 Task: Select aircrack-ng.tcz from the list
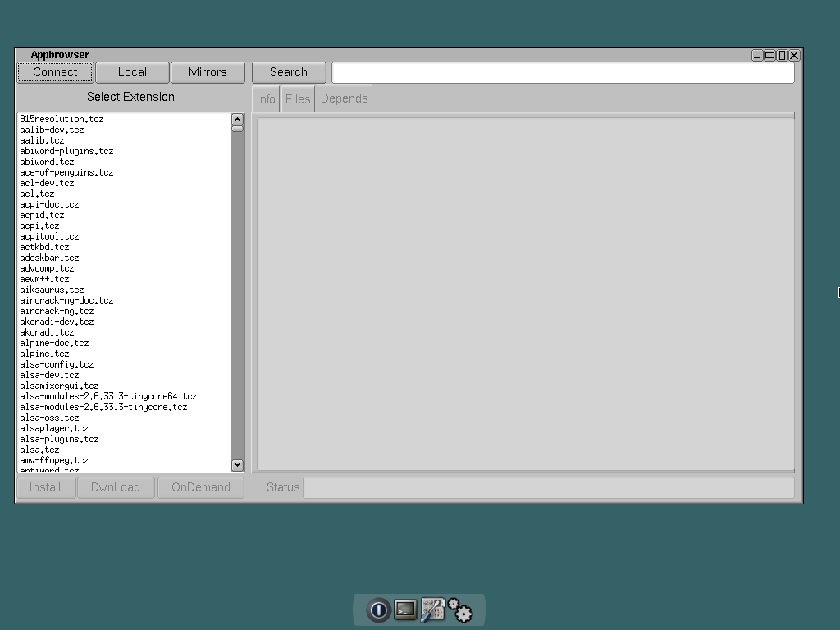click(x=57, y=311)
